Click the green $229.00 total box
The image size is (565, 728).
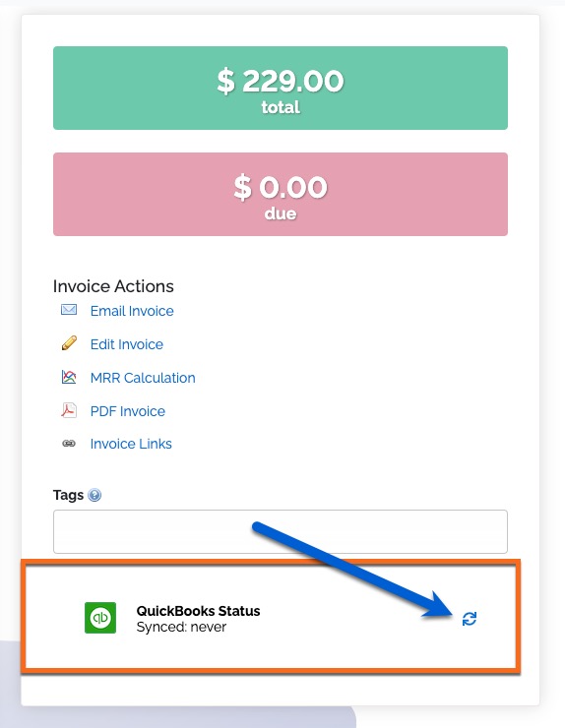coord(281,88)
